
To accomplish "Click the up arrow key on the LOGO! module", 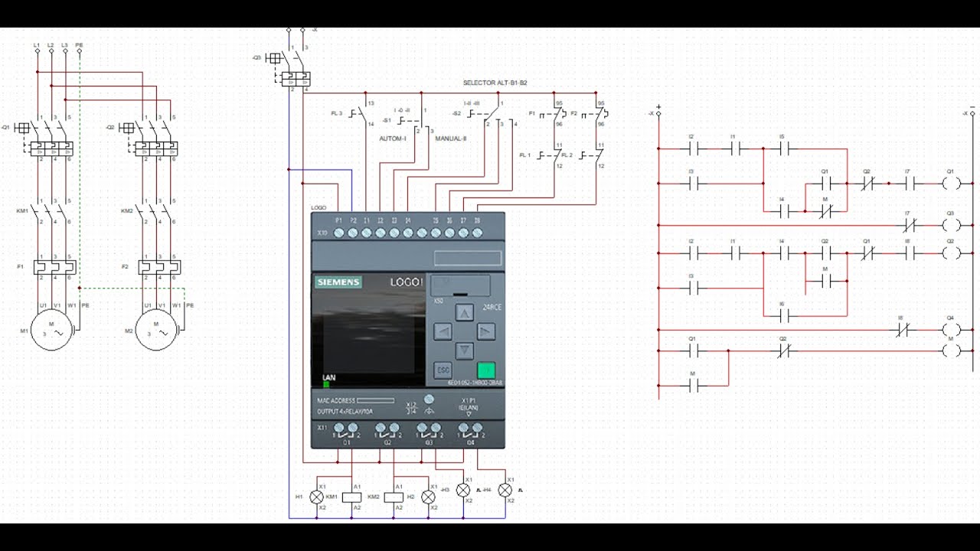I will coord(465,312).
